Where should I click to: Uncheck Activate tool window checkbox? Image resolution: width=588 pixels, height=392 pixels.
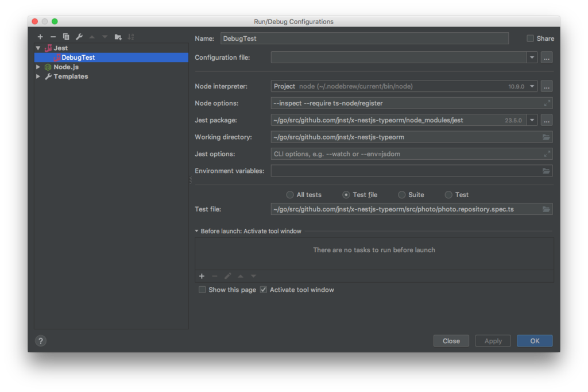pos(263,290)
